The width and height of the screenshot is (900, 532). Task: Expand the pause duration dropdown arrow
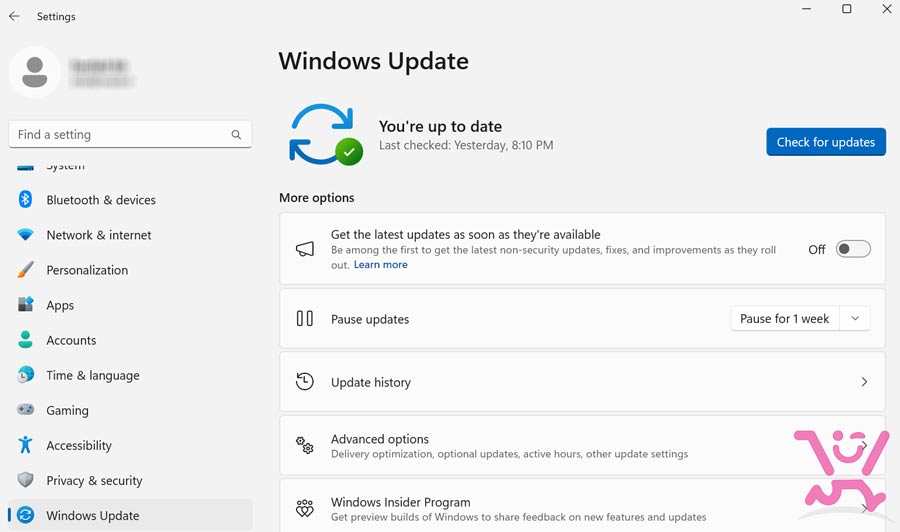[855, 319]
